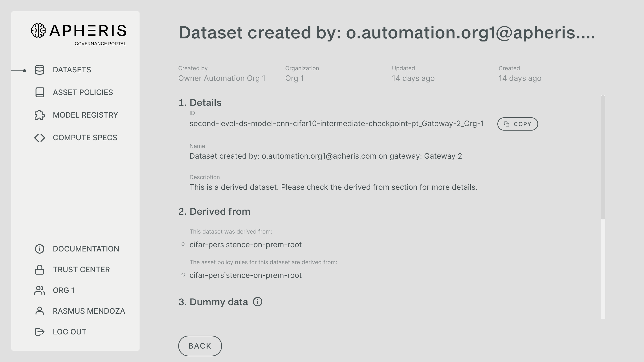644x362 pixels.
Task: Show the Dummy data info tooltip icon
Action: (x=257, y=302)
